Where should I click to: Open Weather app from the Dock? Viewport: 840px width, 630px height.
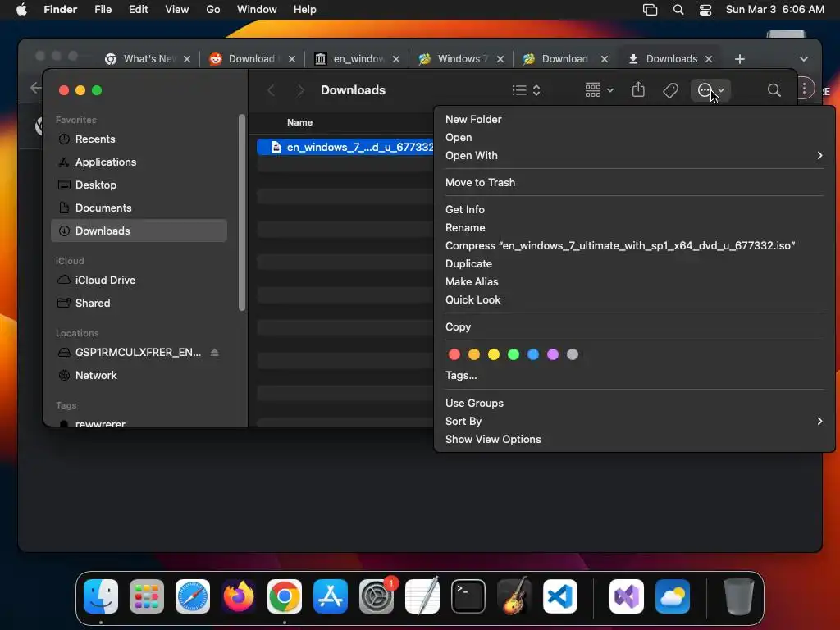tap(673, 596)
